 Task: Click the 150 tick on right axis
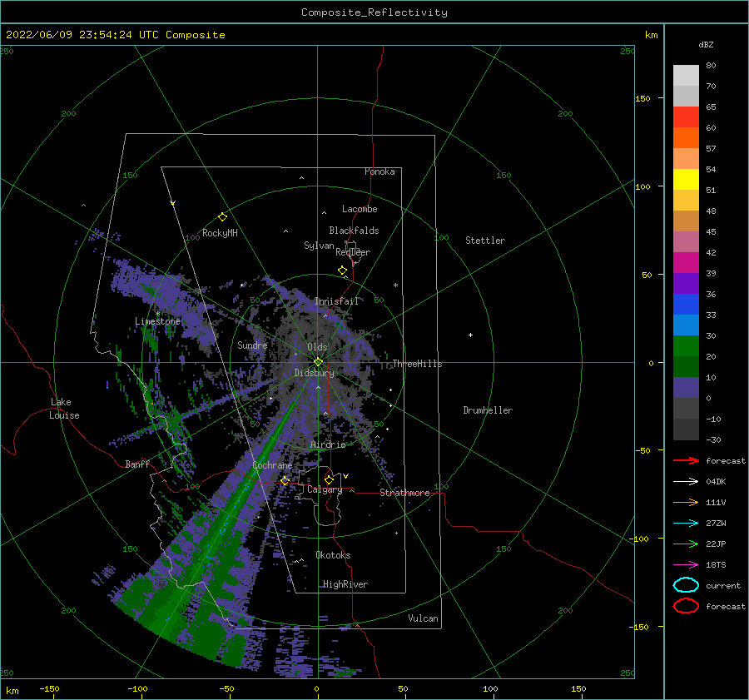pos(642,98)
